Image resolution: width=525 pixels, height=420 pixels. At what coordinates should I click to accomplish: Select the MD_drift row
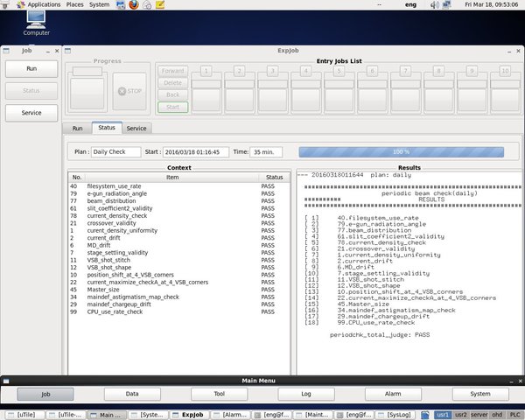coord(179,246)
